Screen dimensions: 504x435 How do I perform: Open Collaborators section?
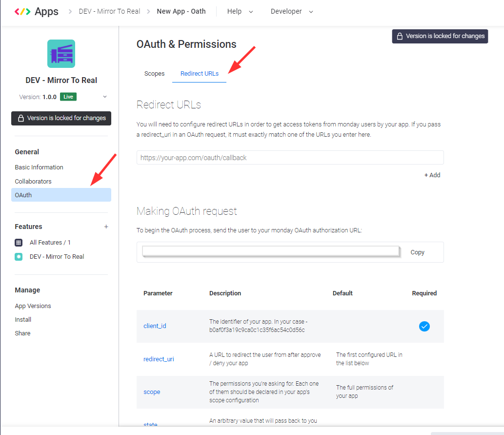33,182
